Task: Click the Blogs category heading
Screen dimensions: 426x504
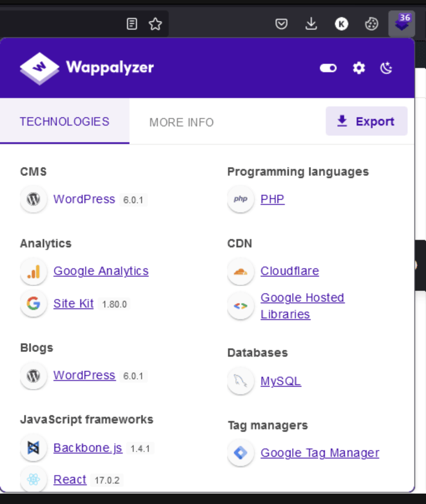Action: [36, 348]
